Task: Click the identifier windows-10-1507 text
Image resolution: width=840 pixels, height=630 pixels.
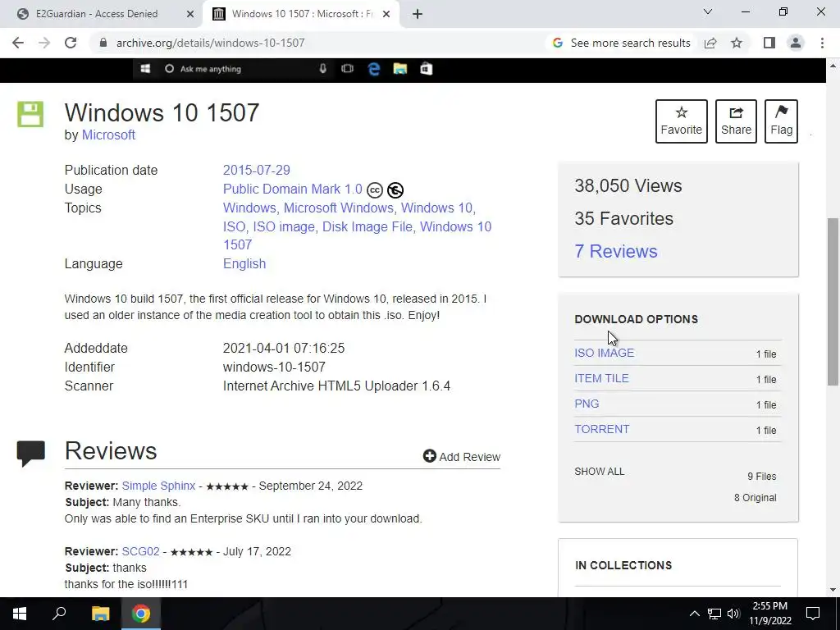Action: [x=274, y=367]
